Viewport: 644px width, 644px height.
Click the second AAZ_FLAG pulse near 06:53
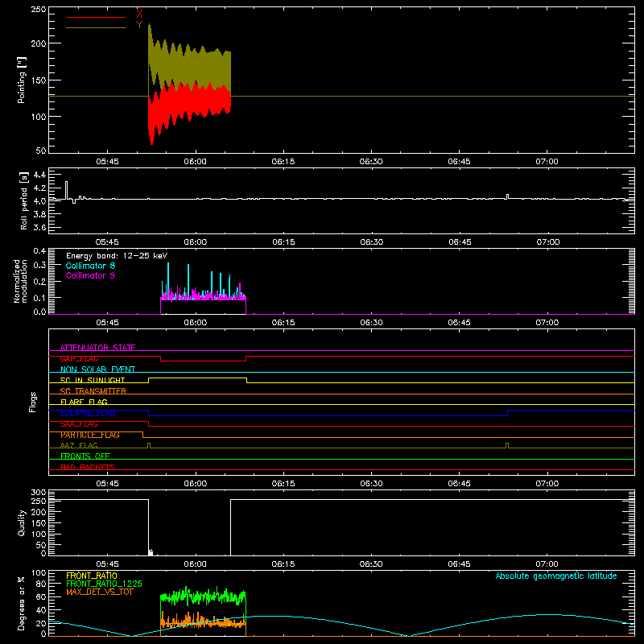(507, 446)
